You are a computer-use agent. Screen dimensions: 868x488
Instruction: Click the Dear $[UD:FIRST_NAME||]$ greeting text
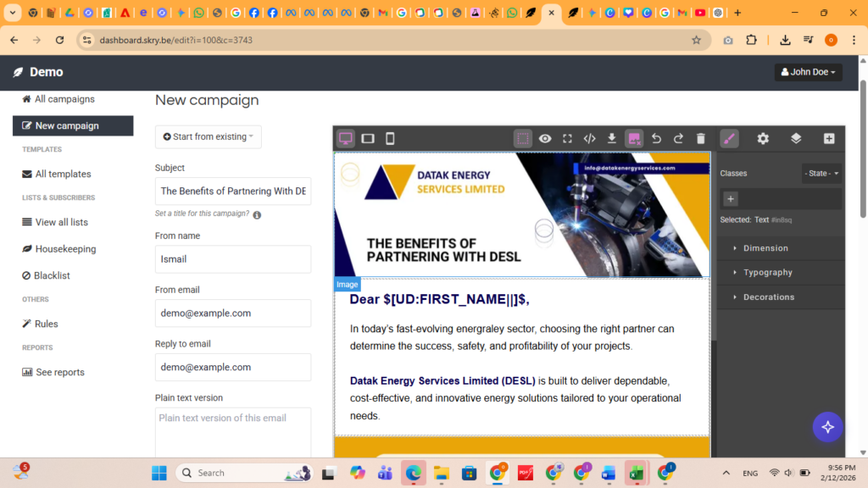tap(440, 299)
